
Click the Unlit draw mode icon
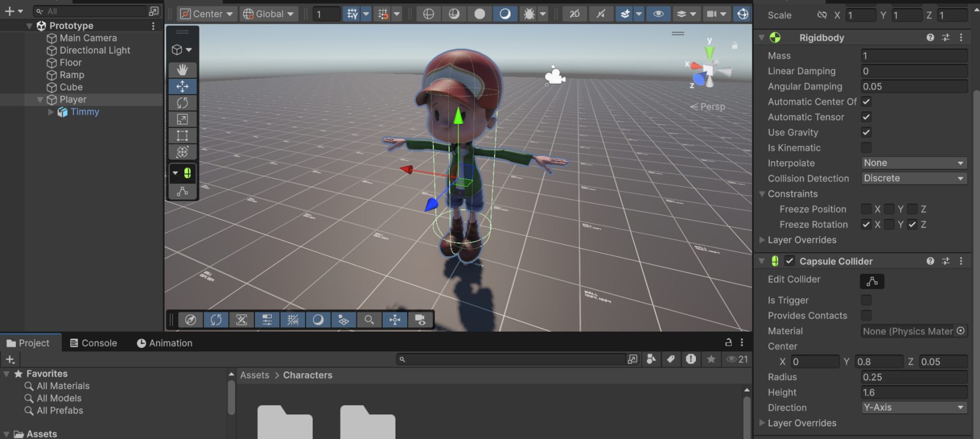(480, 14)
